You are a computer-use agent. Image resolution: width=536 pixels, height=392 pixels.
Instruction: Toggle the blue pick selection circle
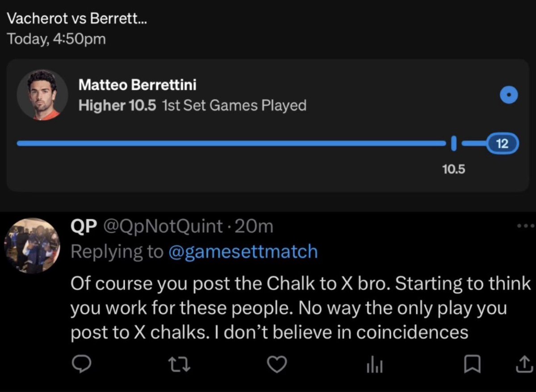point(508,95)
